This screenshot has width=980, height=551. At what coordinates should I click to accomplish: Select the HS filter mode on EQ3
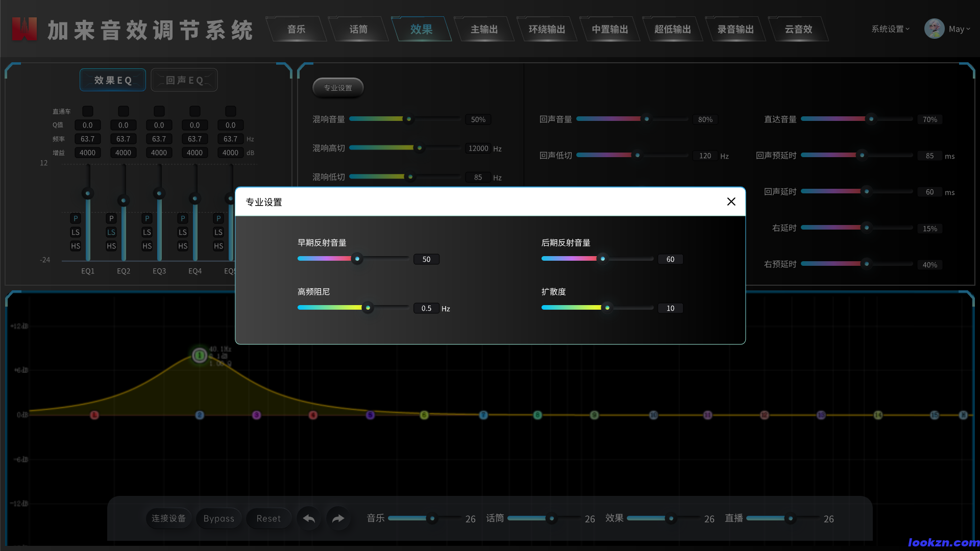146,246
